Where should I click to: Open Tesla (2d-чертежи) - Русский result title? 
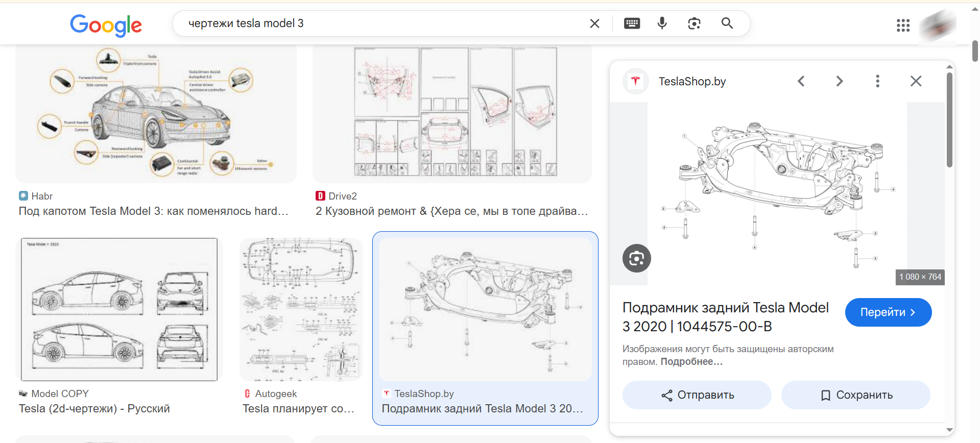pos(94,409)
